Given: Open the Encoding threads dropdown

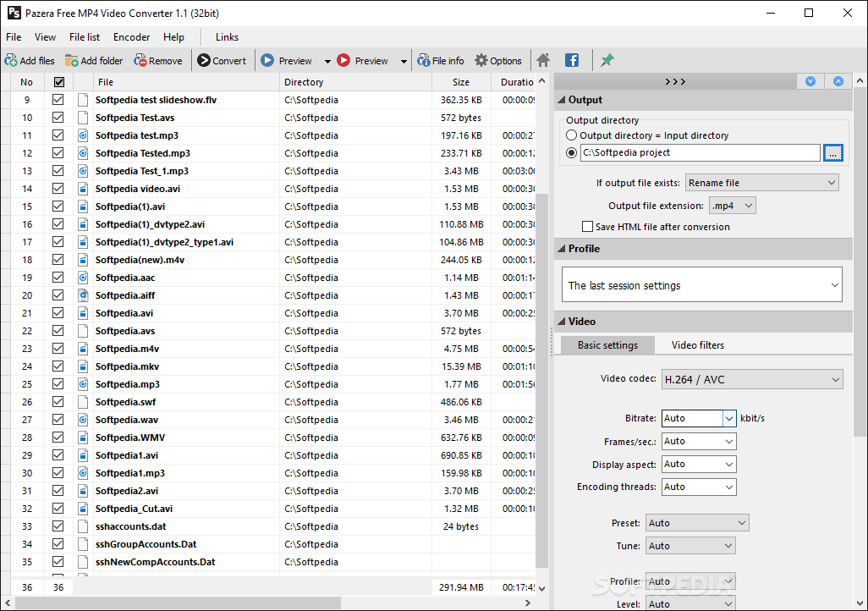Looking at the screenshot, I should [699, 487].
